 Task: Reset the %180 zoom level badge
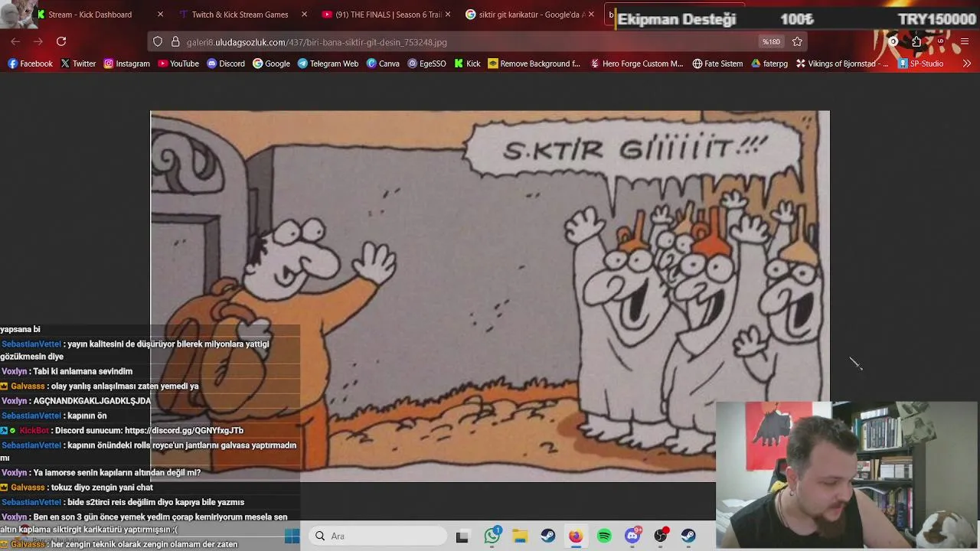[771, 42]
